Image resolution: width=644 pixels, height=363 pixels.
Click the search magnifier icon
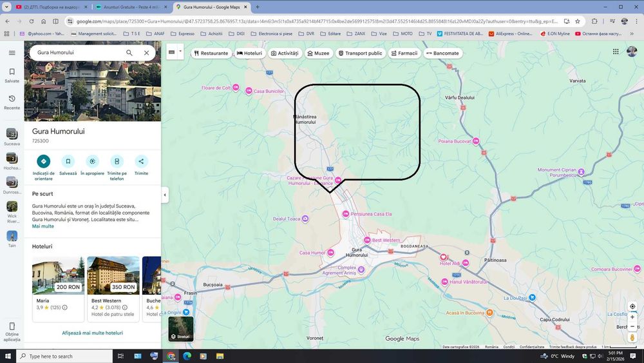(x=129, y=53)
